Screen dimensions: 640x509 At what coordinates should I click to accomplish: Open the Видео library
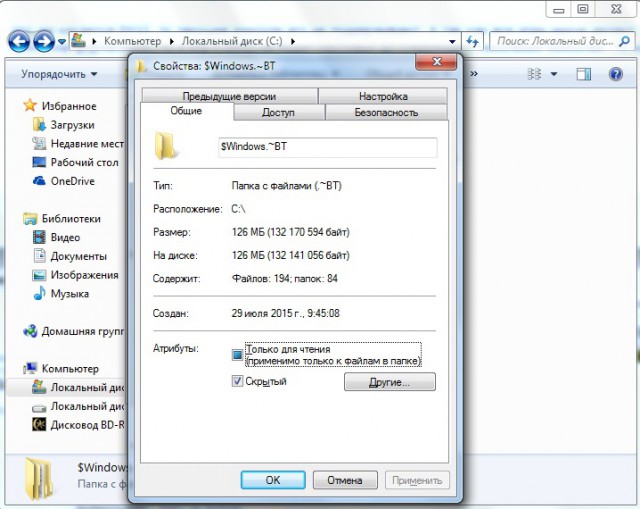click(65, 238)
